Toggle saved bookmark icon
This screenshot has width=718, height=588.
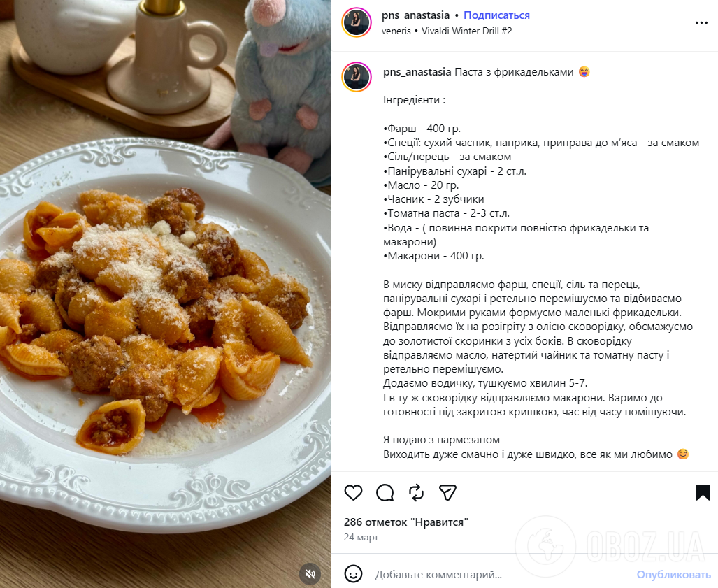[x=703, y=493]
